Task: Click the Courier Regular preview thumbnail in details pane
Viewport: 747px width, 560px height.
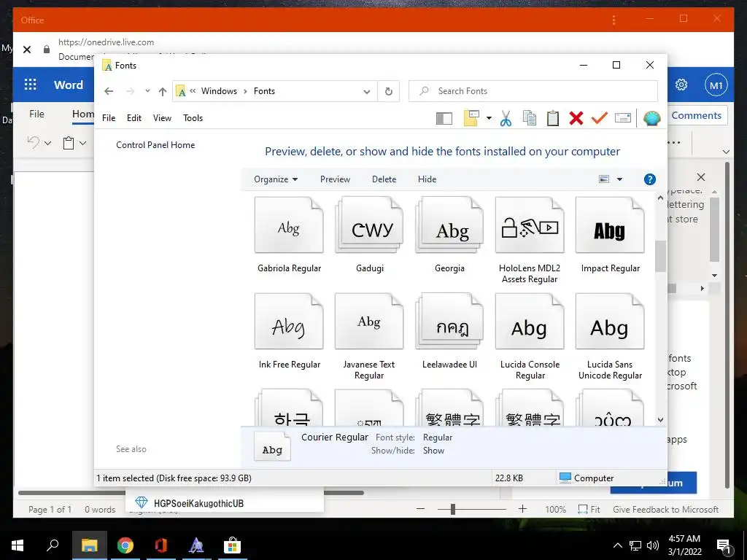Action: [x=272, y=446]
